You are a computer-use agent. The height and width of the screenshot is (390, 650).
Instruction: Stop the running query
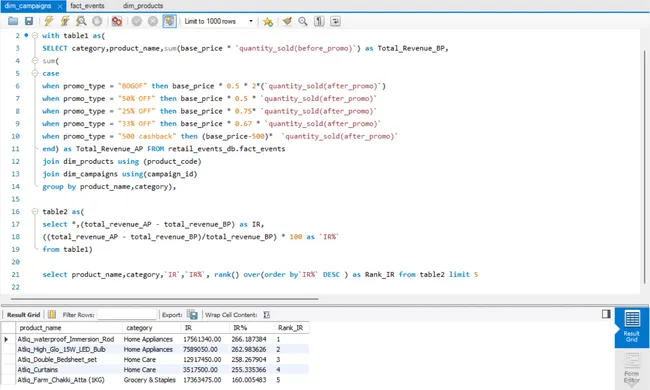[97, 21]
